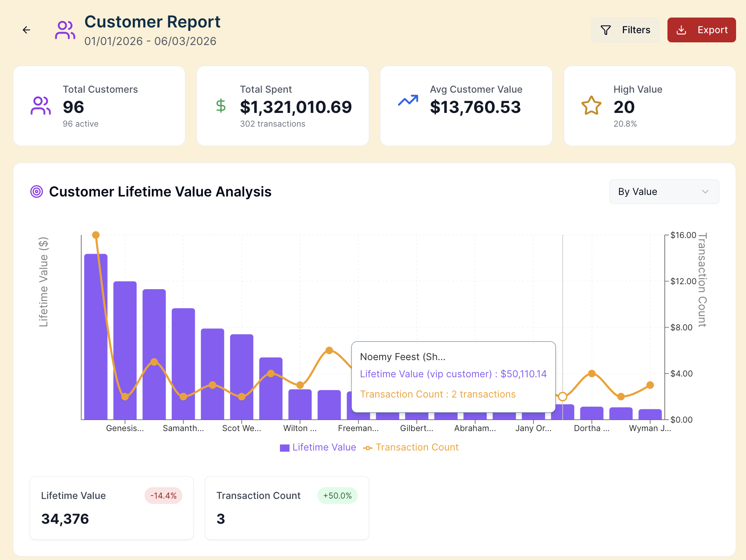
Task: Click the hollow highlighted line point
Action: coord(563,397)
